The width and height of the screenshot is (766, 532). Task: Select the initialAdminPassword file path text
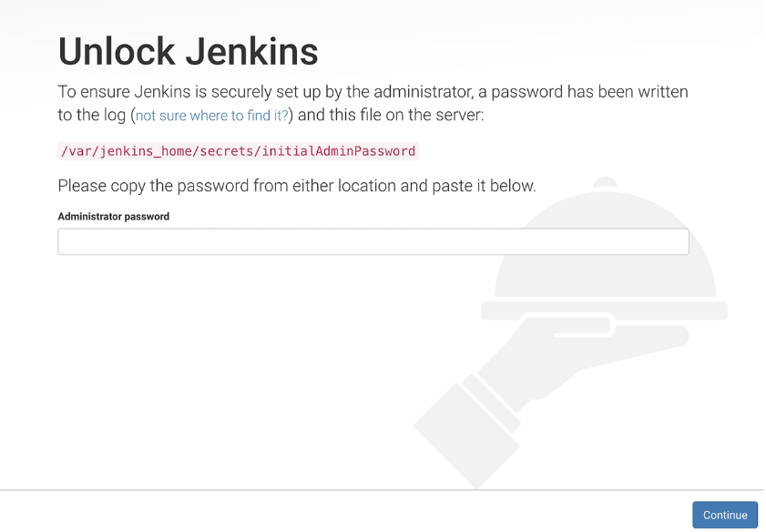(238, 151)
